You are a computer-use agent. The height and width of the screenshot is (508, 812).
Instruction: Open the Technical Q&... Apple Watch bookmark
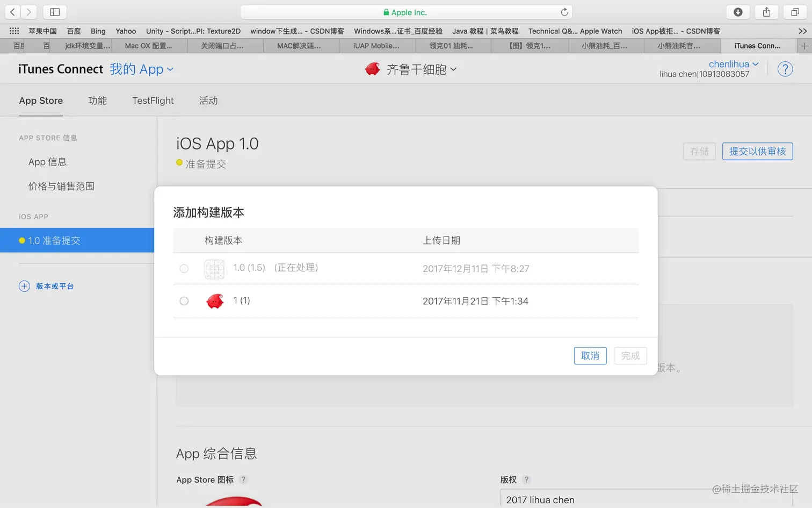coord(575,31)
